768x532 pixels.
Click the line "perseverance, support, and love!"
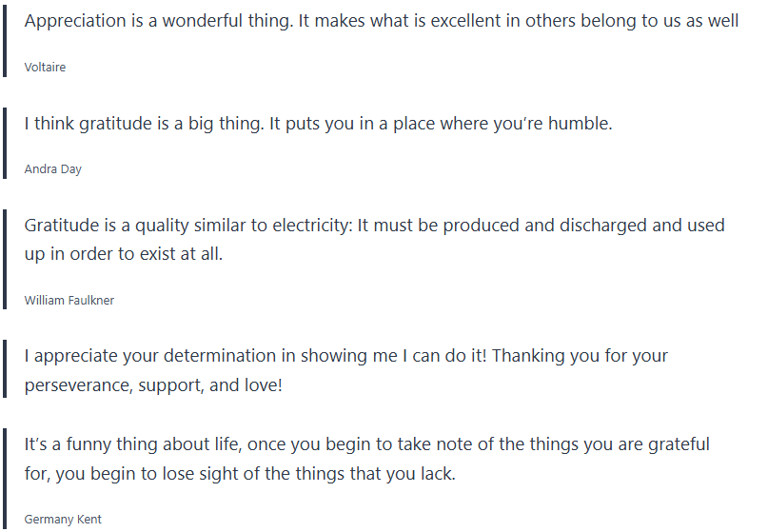point(153,385)
